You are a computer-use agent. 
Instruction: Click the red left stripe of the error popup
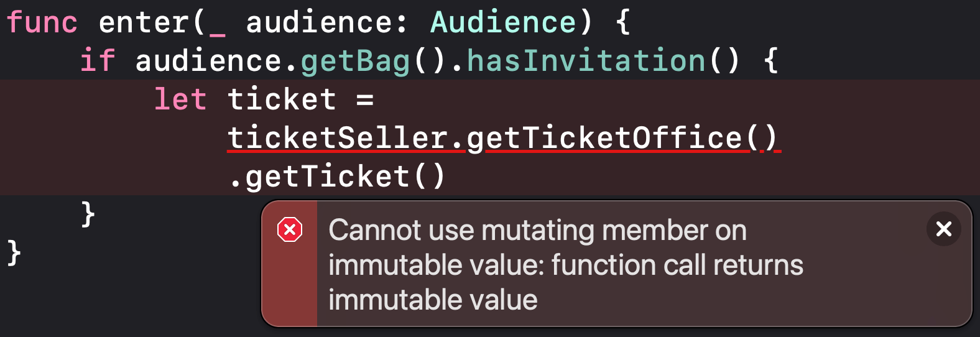(290, 264)
